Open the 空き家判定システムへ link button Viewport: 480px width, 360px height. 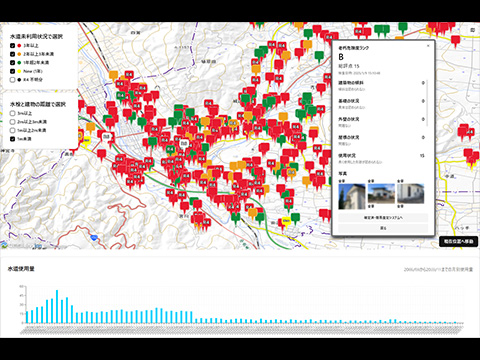[x=383, y=218]
